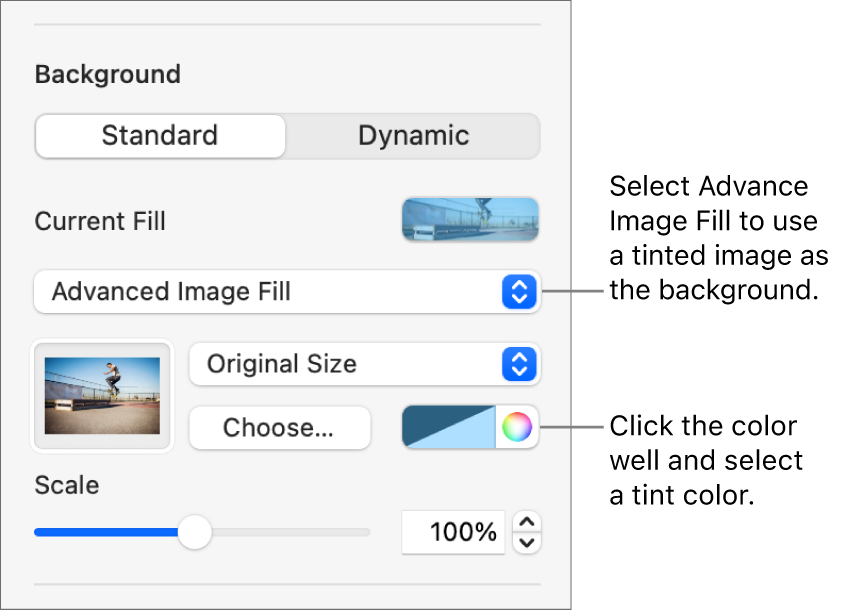This screenshot has height=612, width=852.
Task: Click the Choose... button
Action: tap(279, 427)
